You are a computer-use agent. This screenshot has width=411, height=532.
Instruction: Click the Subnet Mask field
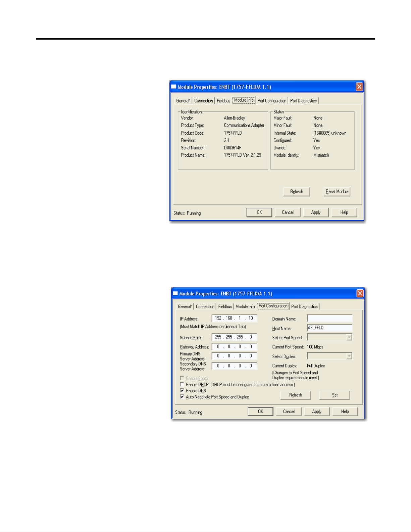click(234, 337)
